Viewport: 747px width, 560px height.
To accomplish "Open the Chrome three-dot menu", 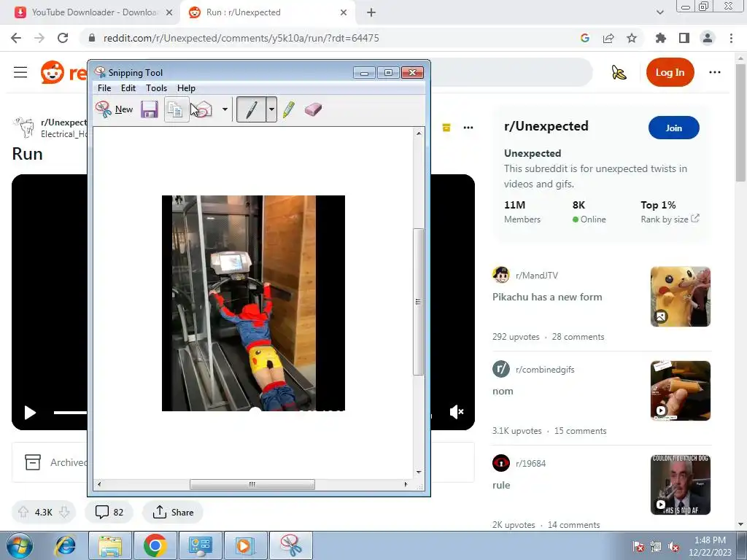I will click(x=731, y=38).
